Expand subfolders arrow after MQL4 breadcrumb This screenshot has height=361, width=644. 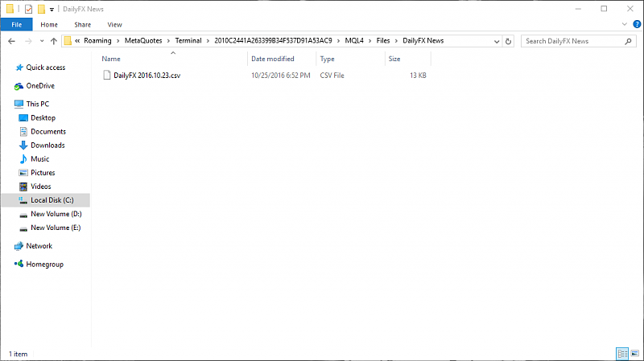click(x=370, y=41)
